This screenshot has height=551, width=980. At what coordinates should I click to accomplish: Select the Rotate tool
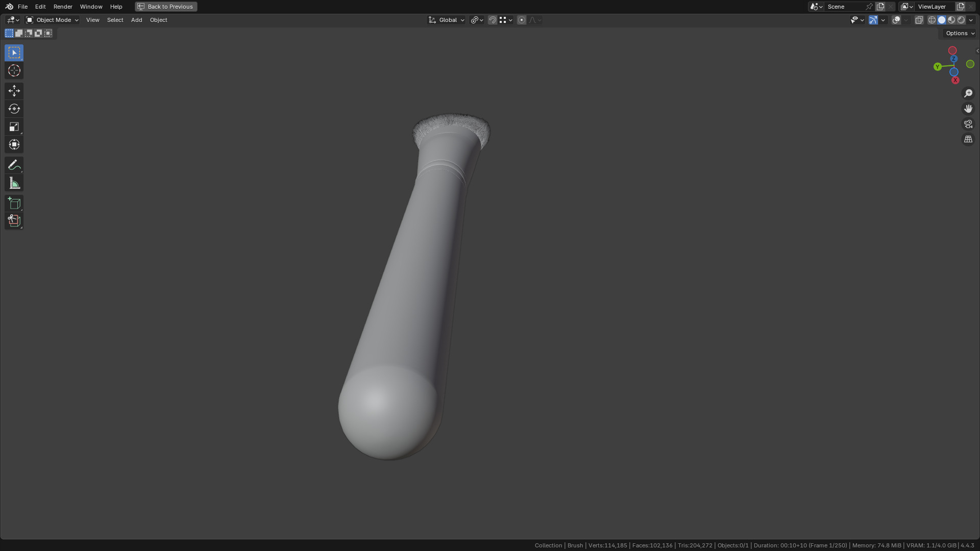[14, 109]
